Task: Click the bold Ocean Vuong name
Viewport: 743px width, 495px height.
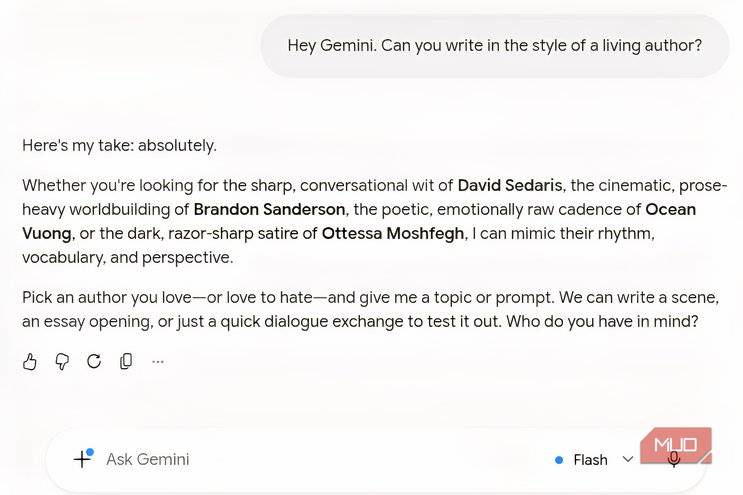Action: point(671,209)
